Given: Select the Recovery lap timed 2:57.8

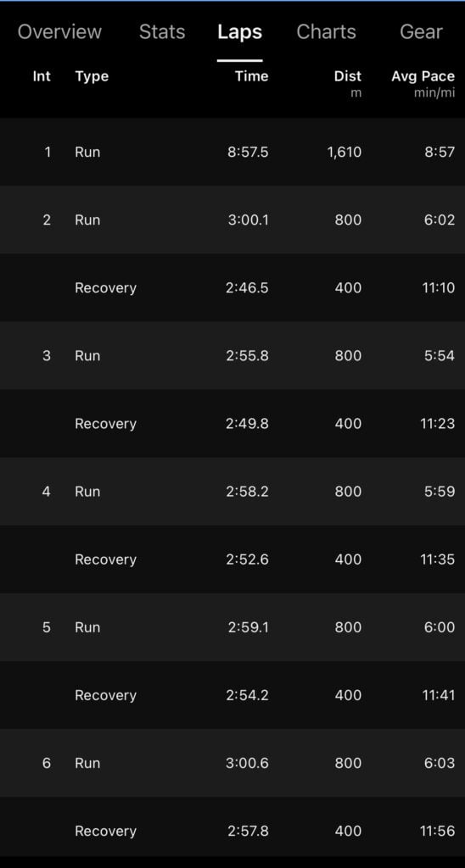Looking at the screenshot, I should [x=232, y=831].
